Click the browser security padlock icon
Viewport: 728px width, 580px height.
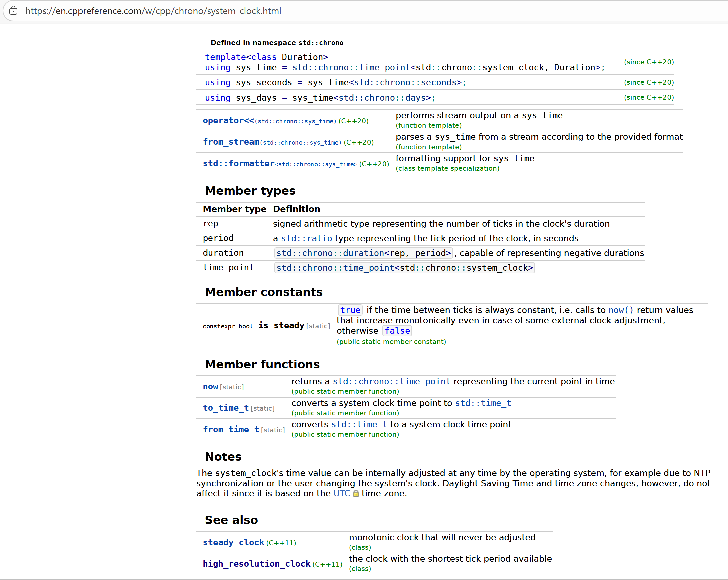[13, 11]
